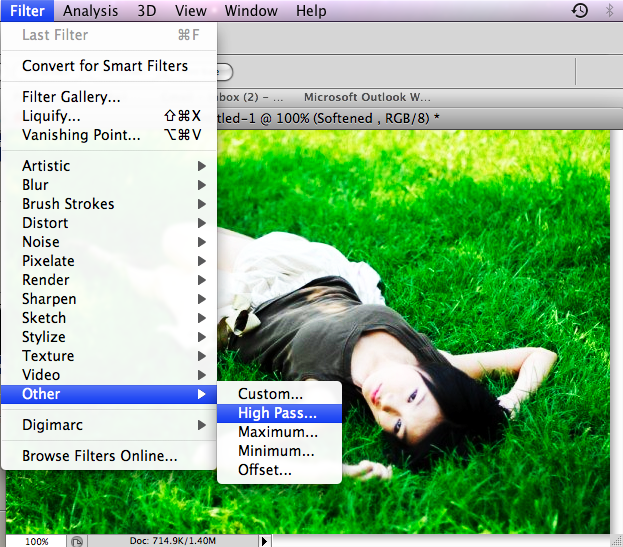
Task: Expand the Texture filter submenu
Action: (109, 356)
